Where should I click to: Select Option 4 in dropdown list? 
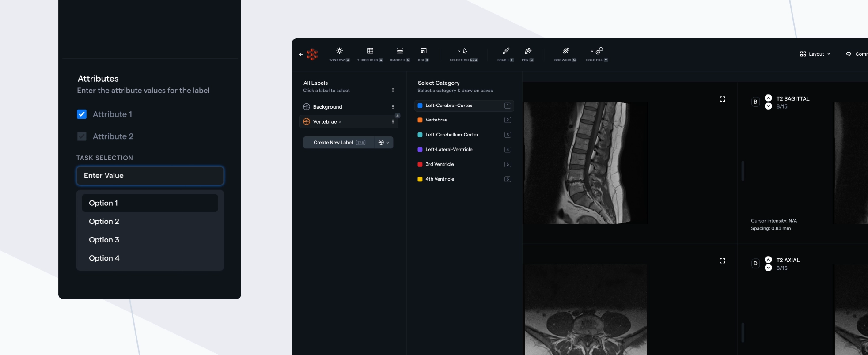(x=104, y=258)
